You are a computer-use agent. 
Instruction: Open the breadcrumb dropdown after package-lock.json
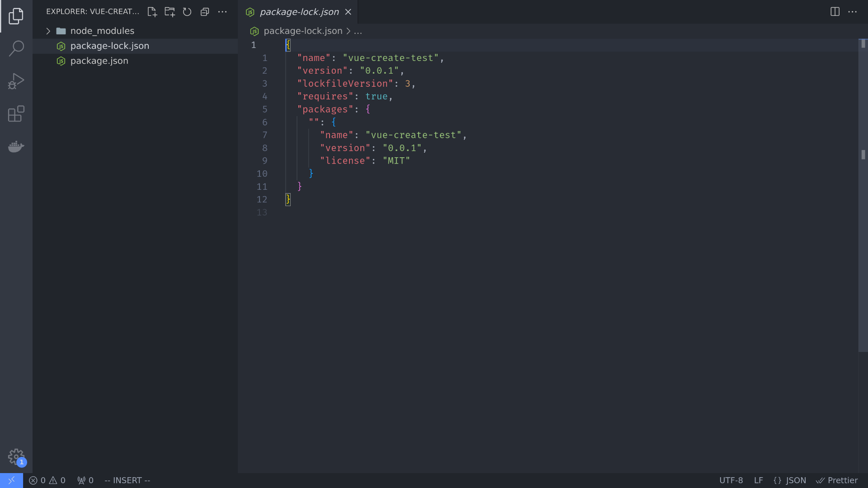(x=358, y=31)
